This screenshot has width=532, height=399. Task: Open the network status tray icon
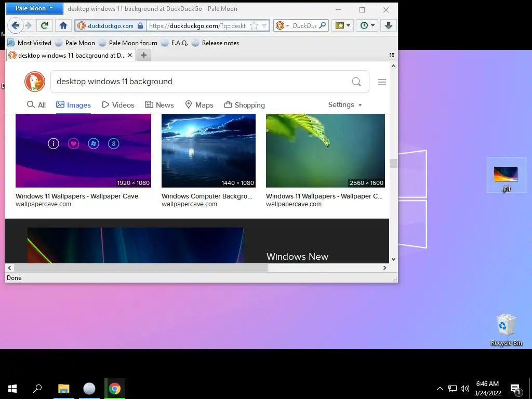[x=453, y=389]
